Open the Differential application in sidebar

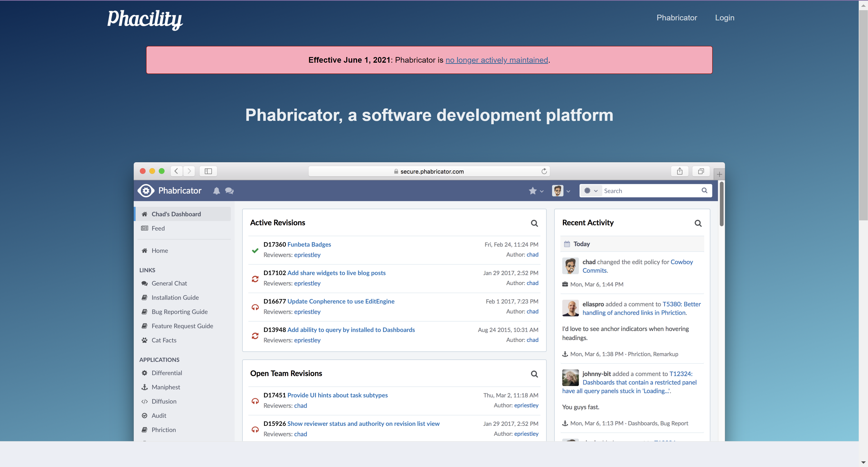pos(166,373)
